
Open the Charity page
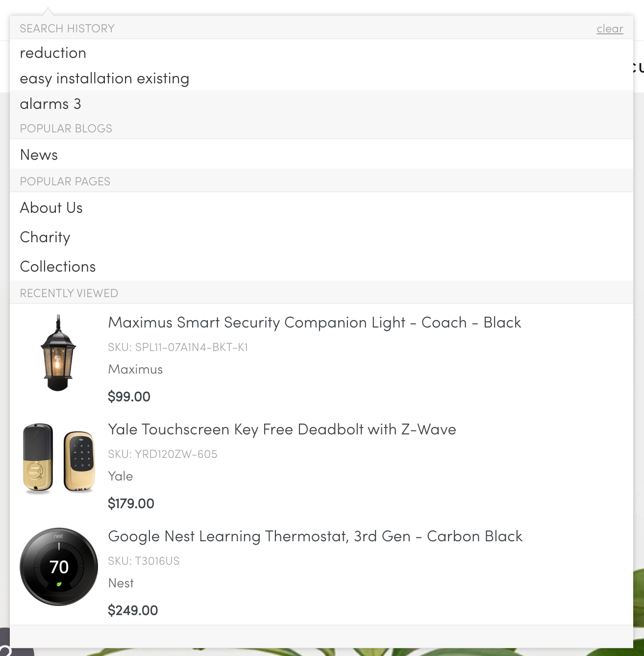pyautogui.click(x=45, y=237)
